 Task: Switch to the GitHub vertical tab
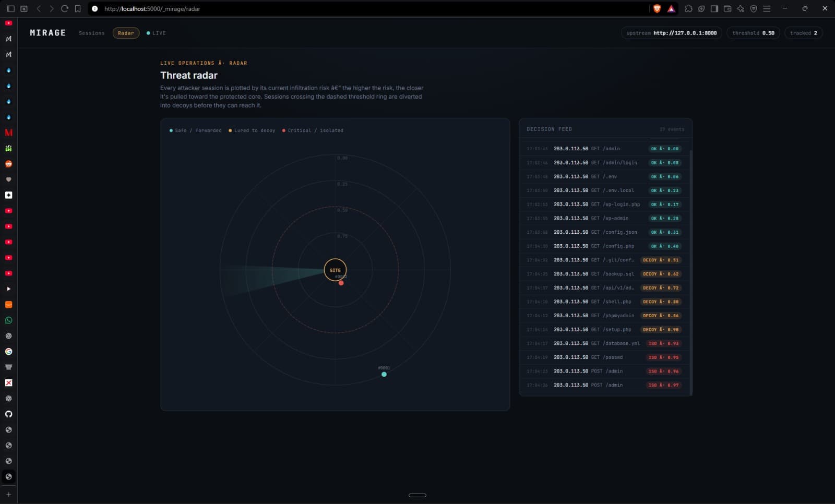tap(8, 414)
